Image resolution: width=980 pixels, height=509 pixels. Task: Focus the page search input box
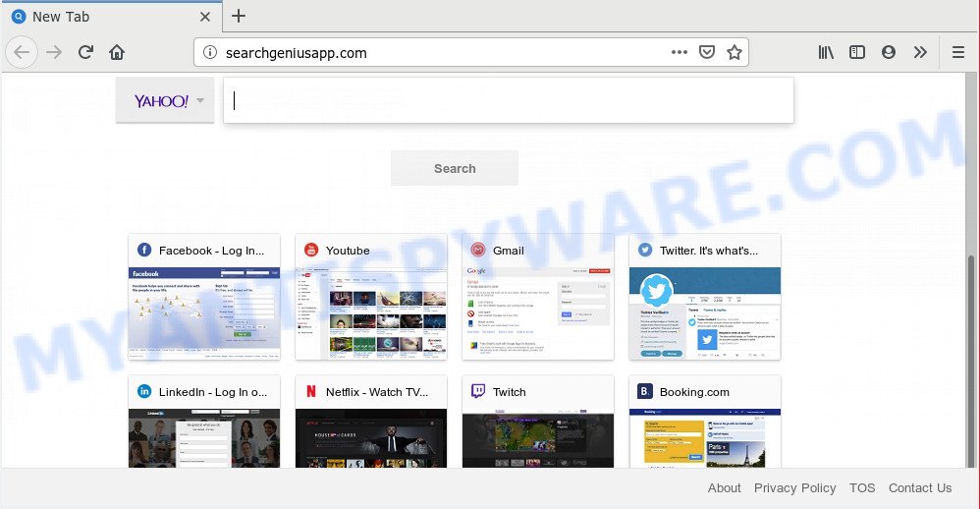509,100
